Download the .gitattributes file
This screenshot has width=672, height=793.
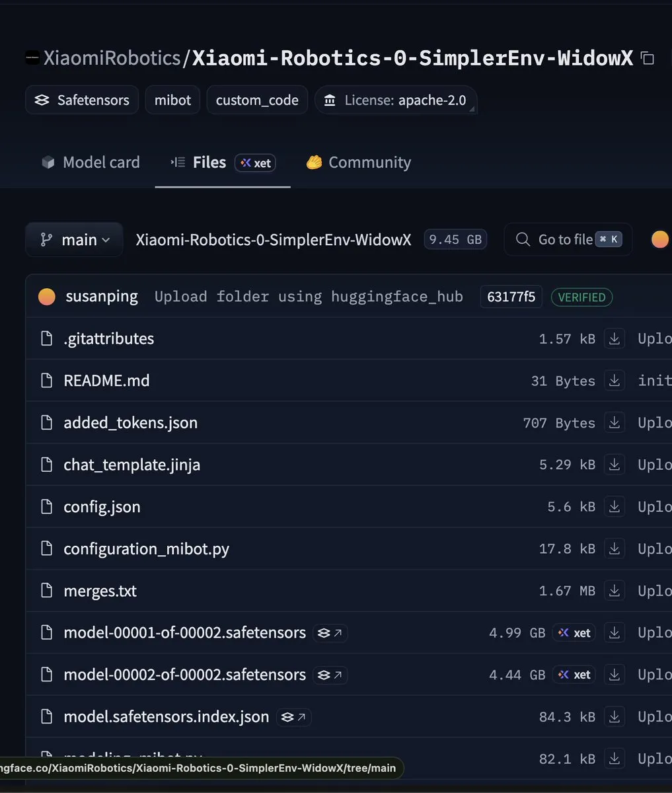(x=615, y=339)
